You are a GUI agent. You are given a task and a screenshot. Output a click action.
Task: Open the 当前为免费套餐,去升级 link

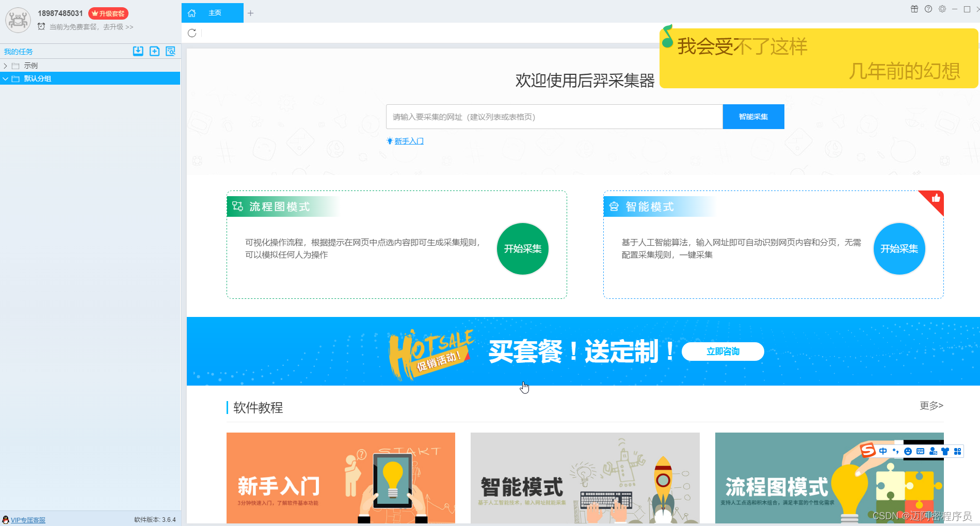91,27
